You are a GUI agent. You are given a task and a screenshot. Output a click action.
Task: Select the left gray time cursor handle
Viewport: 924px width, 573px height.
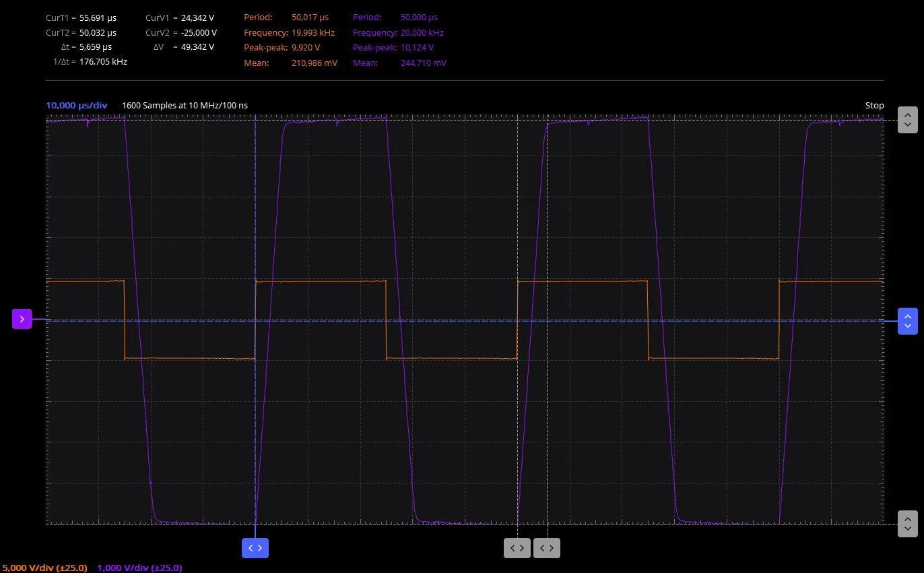point(517,548)
